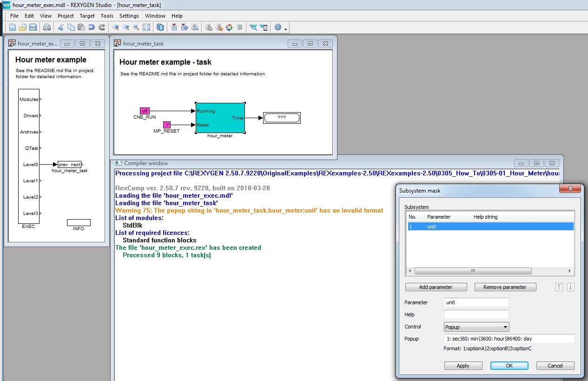Select the INFO block in exec window
Image resolution: width=588 pixels, height=381 pixels.
pos(79,223)
